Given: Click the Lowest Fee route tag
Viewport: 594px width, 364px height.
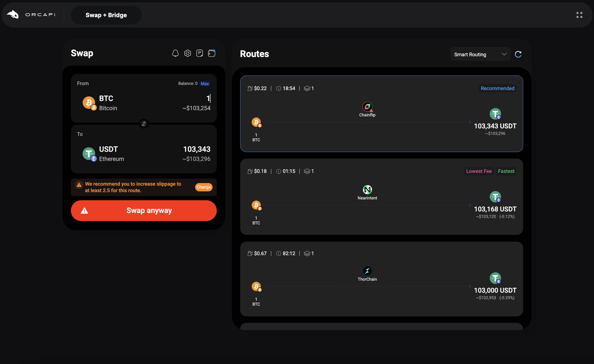Looking at the screenshot, I should point(479,171).
